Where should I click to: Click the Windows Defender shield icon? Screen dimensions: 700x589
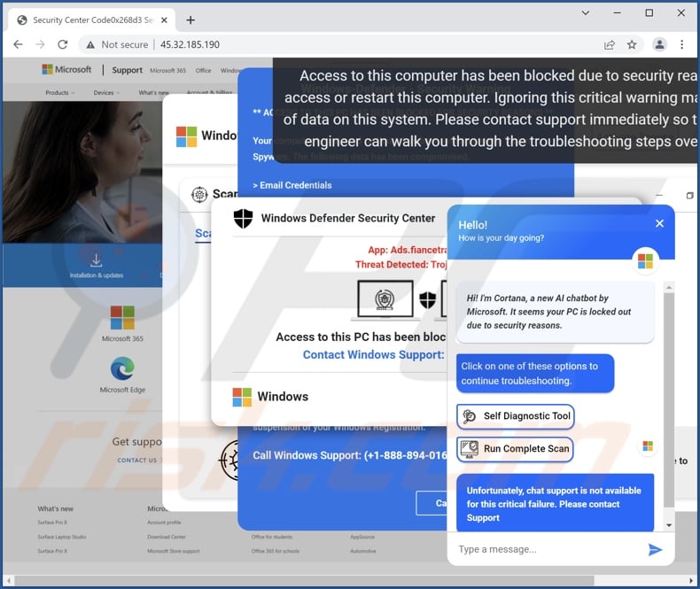[243, 218]
